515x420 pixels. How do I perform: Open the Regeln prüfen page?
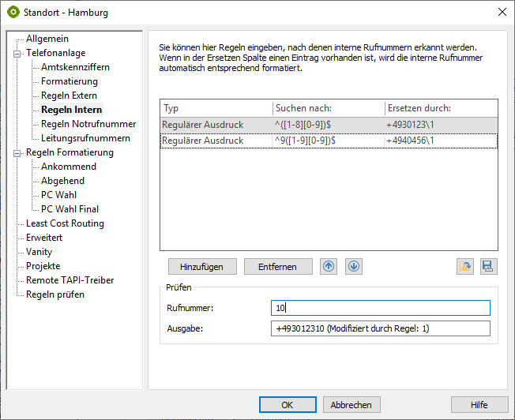[x=55, y=294]
